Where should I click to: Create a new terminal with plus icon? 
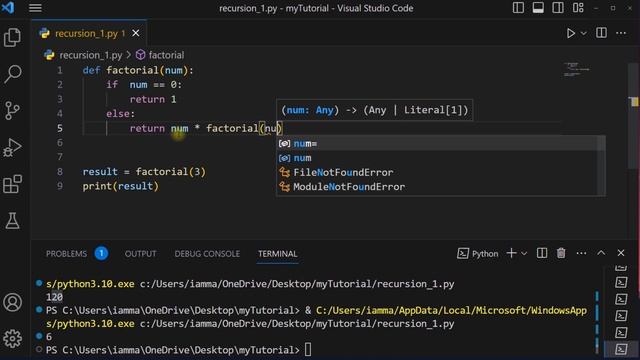511,253
